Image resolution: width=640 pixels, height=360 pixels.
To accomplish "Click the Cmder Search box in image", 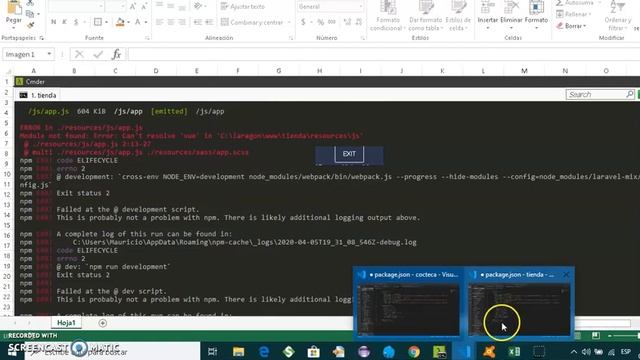I will (599, 95).
